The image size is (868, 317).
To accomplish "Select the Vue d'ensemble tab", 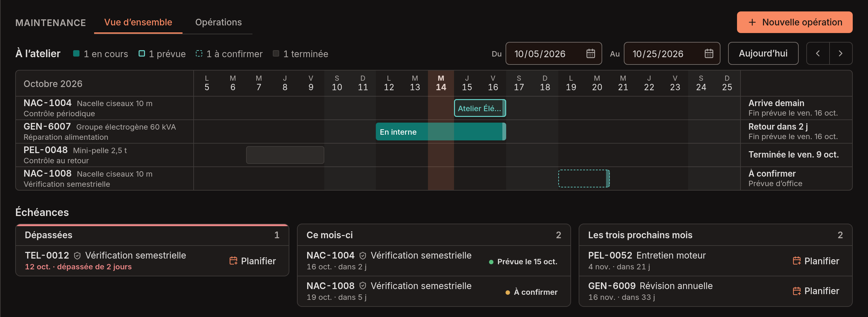I will point(138,22).
